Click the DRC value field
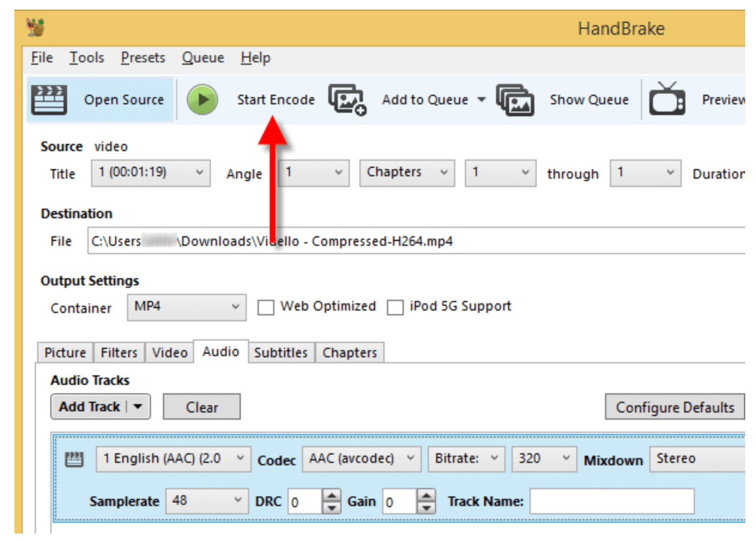This screenshot has height=542, width=756. tap(304, 502)
